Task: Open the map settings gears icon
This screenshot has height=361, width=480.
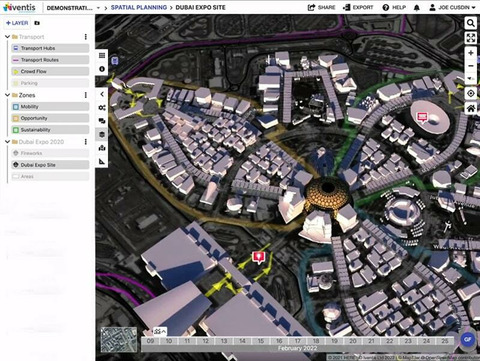Action: point(102,108)
